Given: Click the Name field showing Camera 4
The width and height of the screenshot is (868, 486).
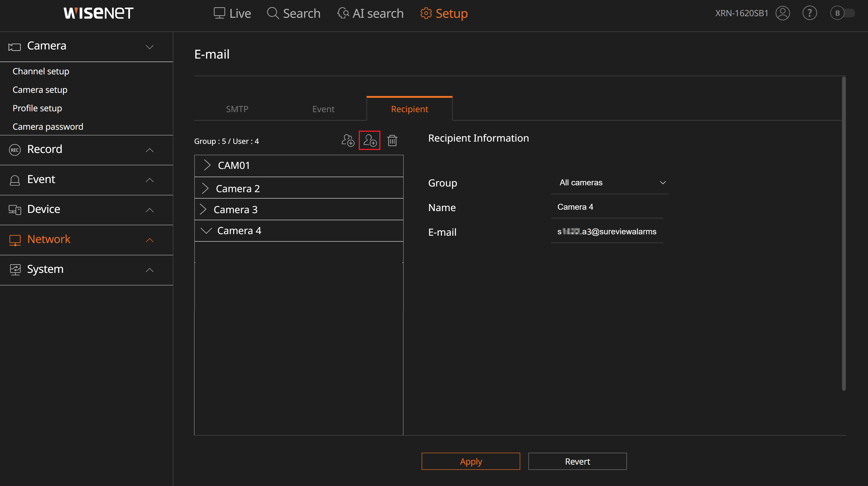Looking at the screenshot, I should click(x=607, y=207).
